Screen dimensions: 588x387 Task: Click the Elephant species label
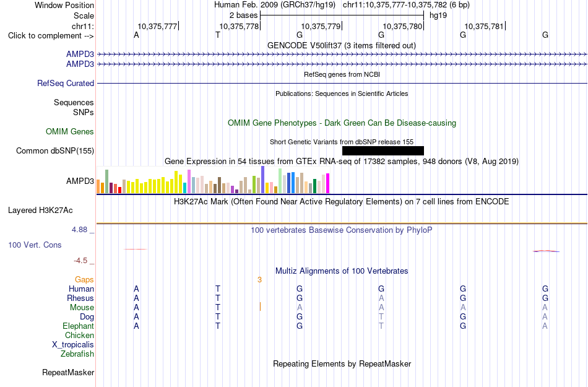tap(78, 326)
